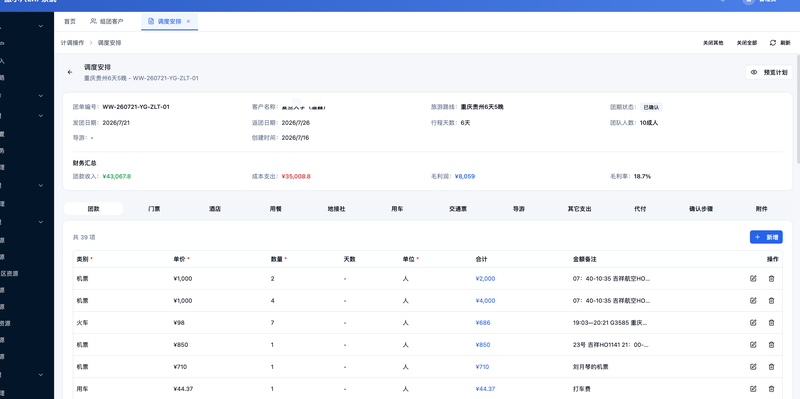Image resolution: width=800 pixels, height=399 pixels.
Task: Click the 19:03—20:21 G3585 remark
Action: [611, 322]
